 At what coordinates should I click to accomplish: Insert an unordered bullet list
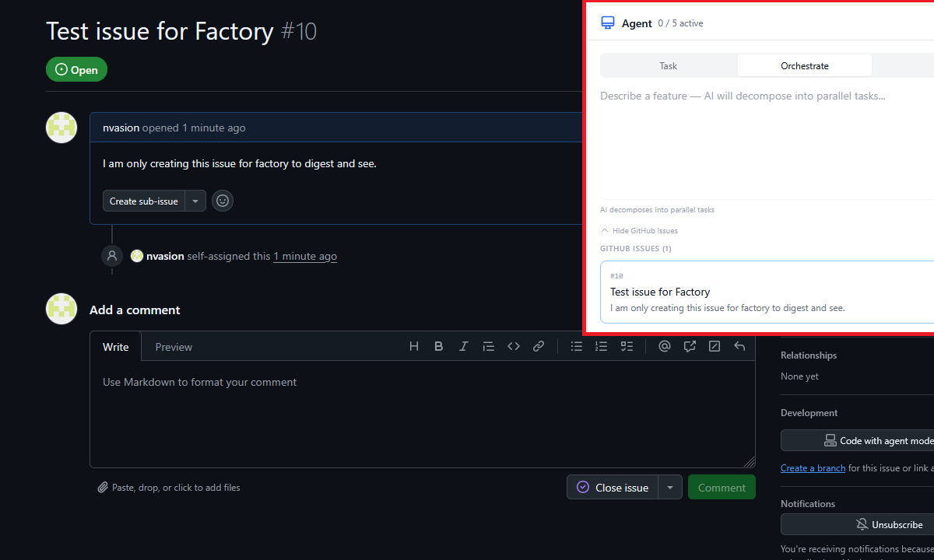[x=577, y=346]
